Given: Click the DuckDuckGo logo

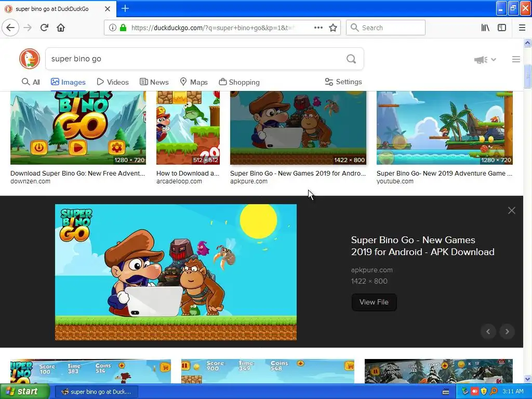Looking at the screenshot, I should pos(30,59).
